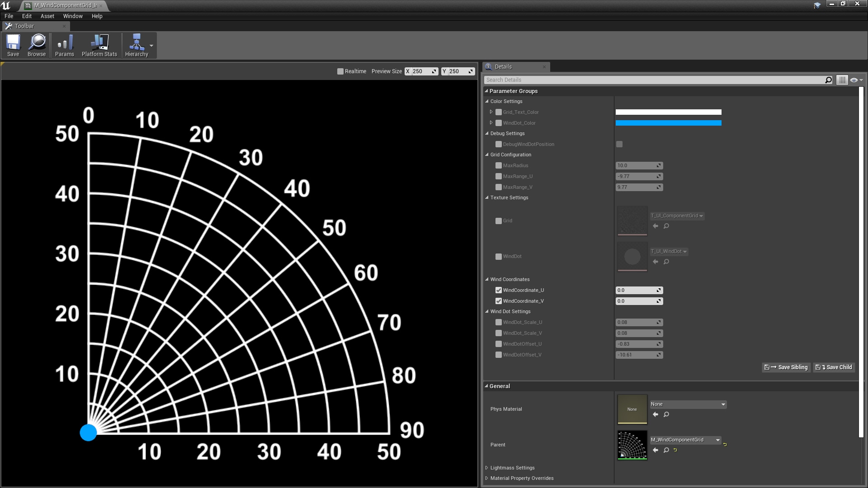This screenshot has height=488, width=868.
Task: Click the Save Sibling button
Action: [786, 367]
